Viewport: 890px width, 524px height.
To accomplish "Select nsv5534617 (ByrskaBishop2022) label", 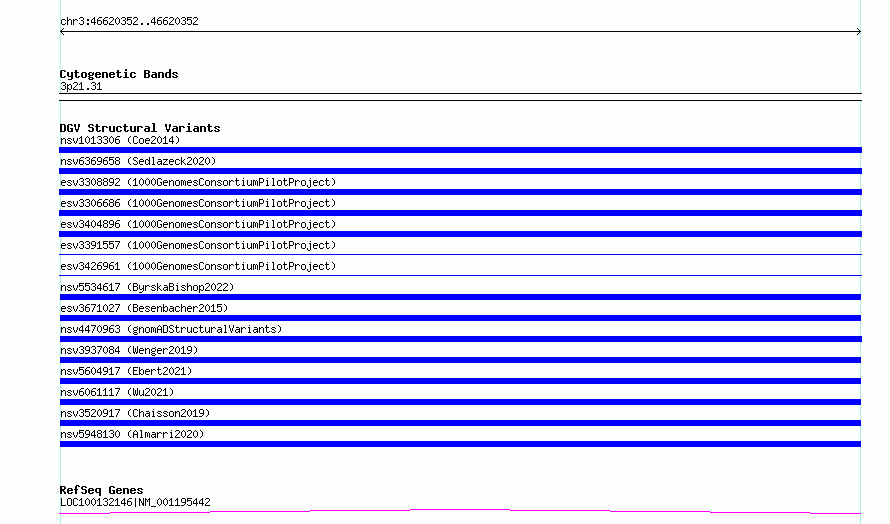I will click(x=147, y=287).
